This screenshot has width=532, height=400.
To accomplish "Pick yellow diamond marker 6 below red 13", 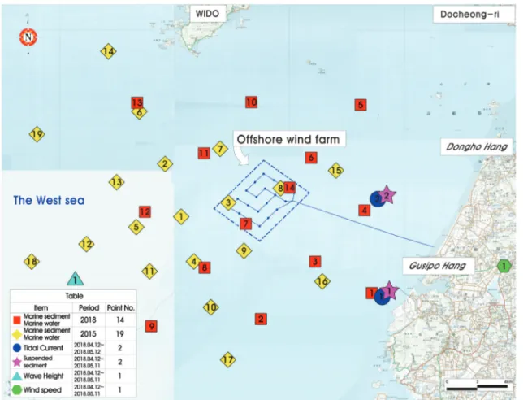I will click(x=140, y=112).
